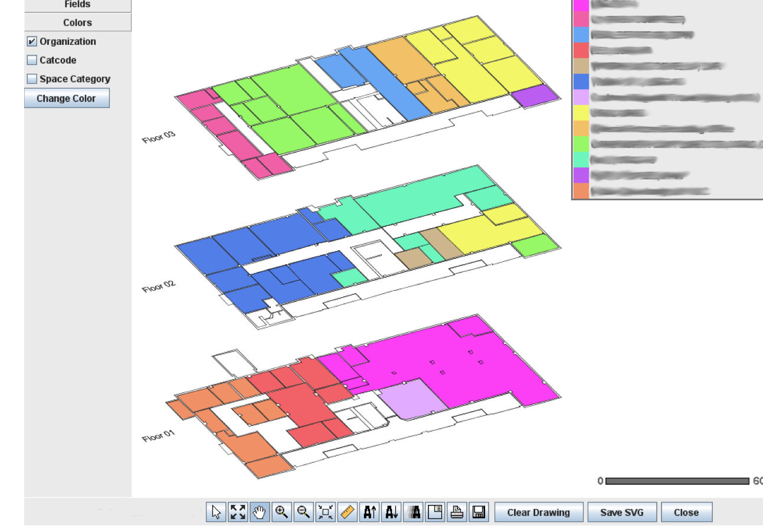
Task: Select the yellow legend swatch
Action: coord(581,113)
